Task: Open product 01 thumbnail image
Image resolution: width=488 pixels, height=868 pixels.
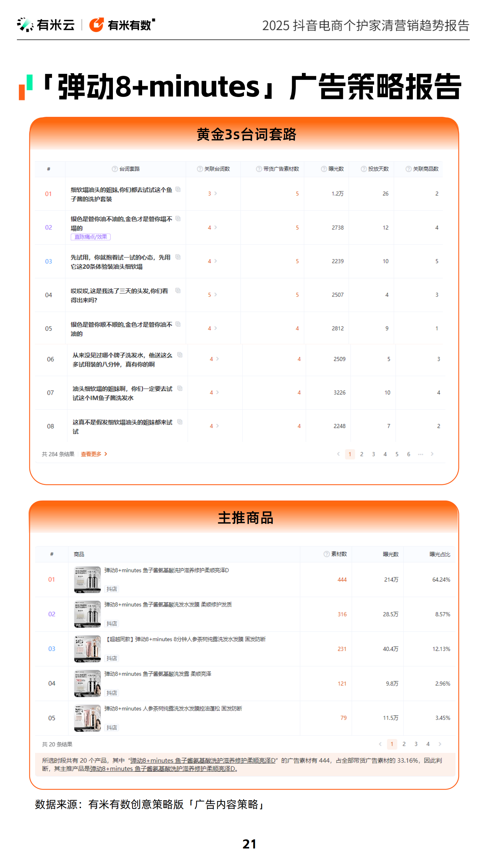Action: tap(87, 580)
